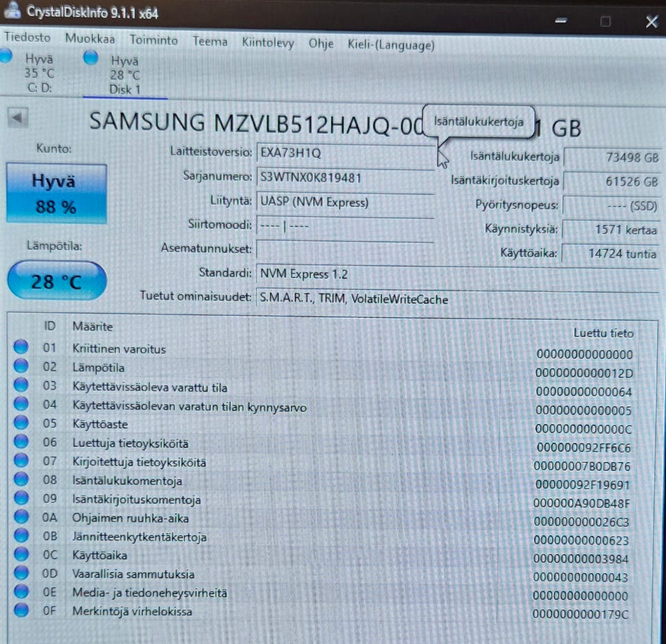The image size is (666, 644).
Task: Select the C: D: disk tab
Action: pyautogui.click(x=39, y=73)
